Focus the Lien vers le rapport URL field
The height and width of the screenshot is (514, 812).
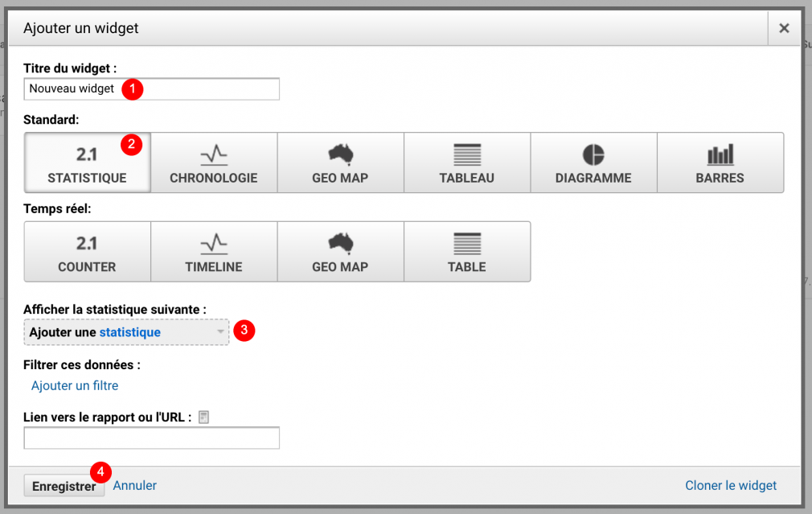click(151, 438)
